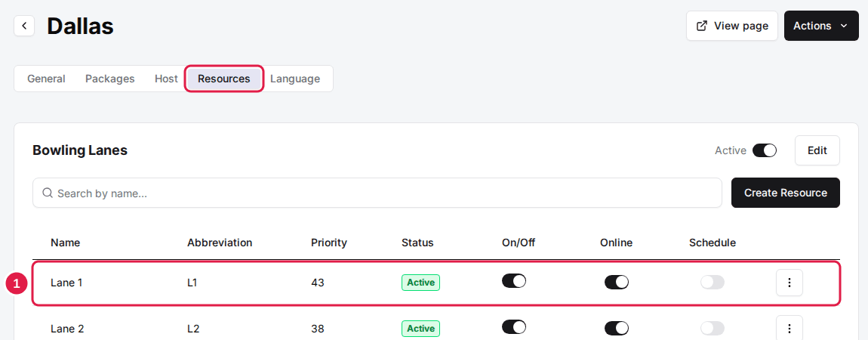868x340 pixels.
Task: Toggle the On/Off switch for Lane 2
Action: coord(514,327)
